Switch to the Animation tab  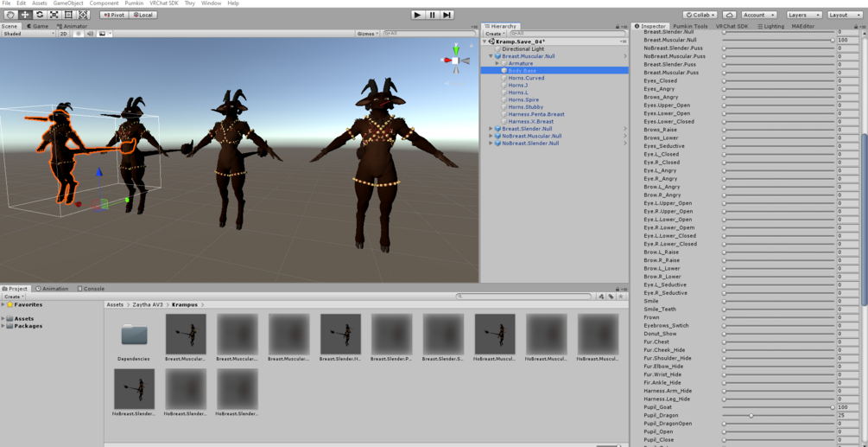pos(52,289)
